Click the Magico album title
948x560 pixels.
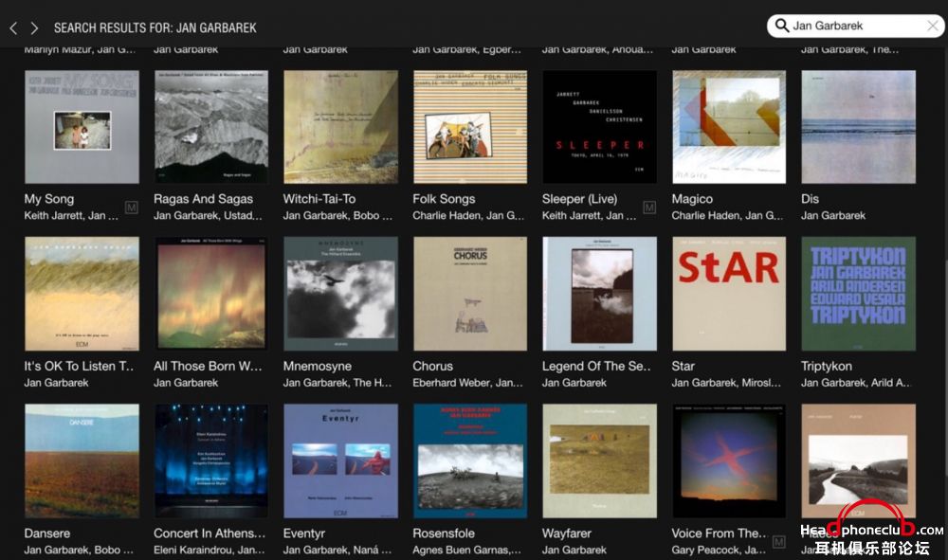click(x=692, y=199)
